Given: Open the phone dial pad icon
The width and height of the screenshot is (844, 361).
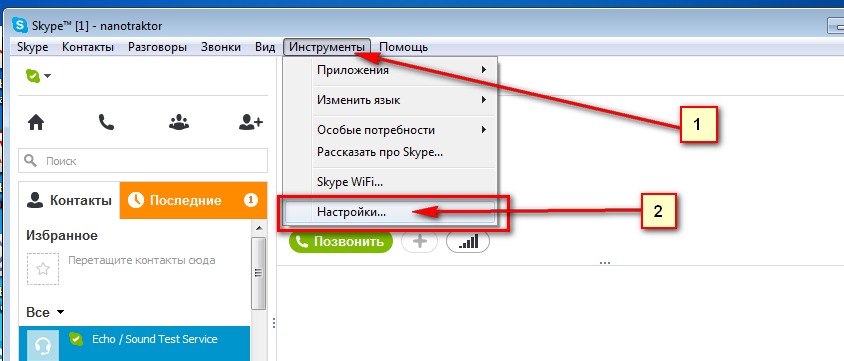Looking at the screenshot, I should click(x=106, y=123).
